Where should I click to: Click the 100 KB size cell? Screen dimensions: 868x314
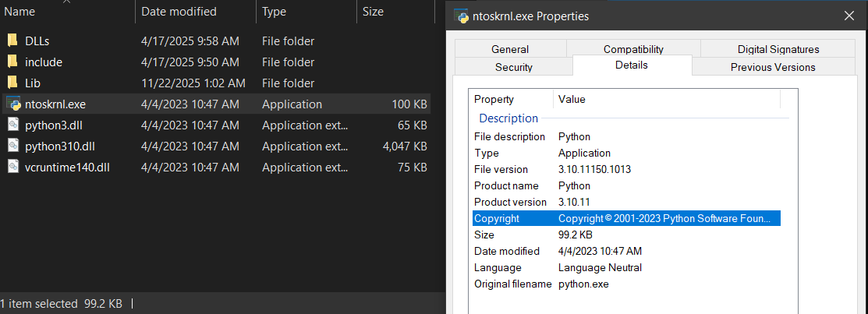click(409, 104)
